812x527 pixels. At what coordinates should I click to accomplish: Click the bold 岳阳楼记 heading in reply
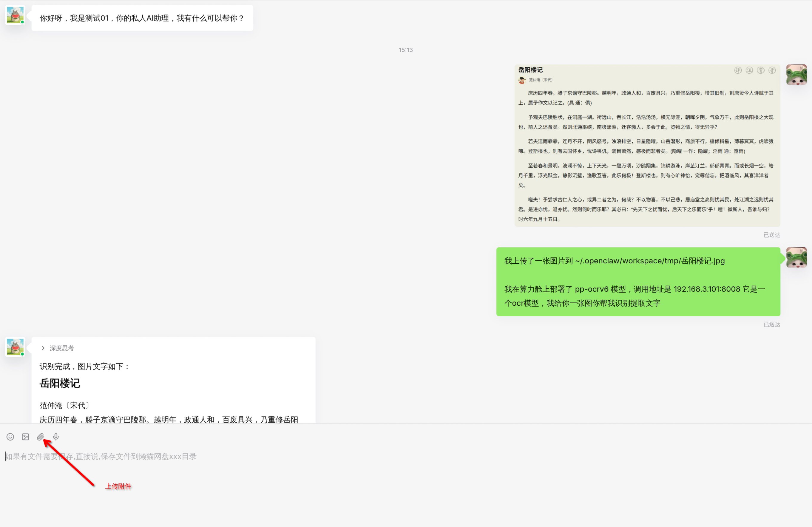pos(60,384)
